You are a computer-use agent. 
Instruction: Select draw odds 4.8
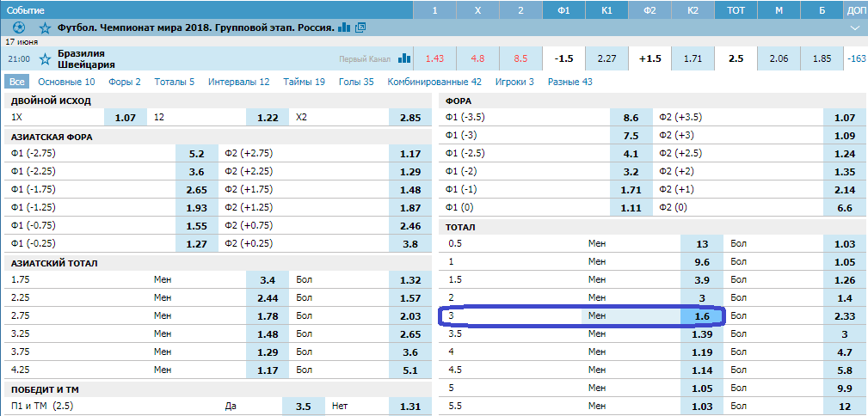click(x=477, y=58)
